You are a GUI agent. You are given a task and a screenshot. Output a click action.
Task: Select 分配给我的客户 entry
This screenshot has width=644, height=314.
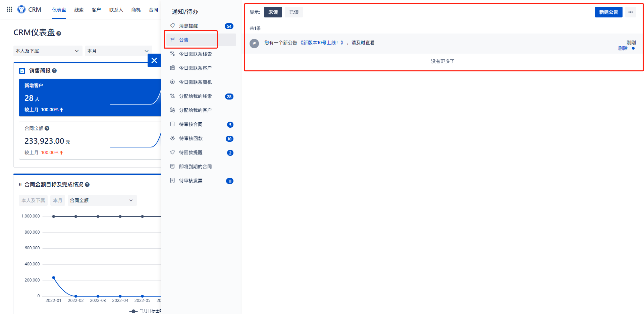coord(201,110)
